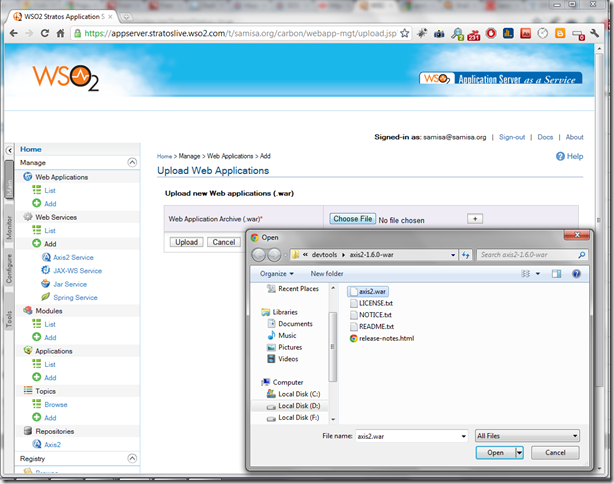
Task: Click the Open button split arrow
Action: coord(519,453)
